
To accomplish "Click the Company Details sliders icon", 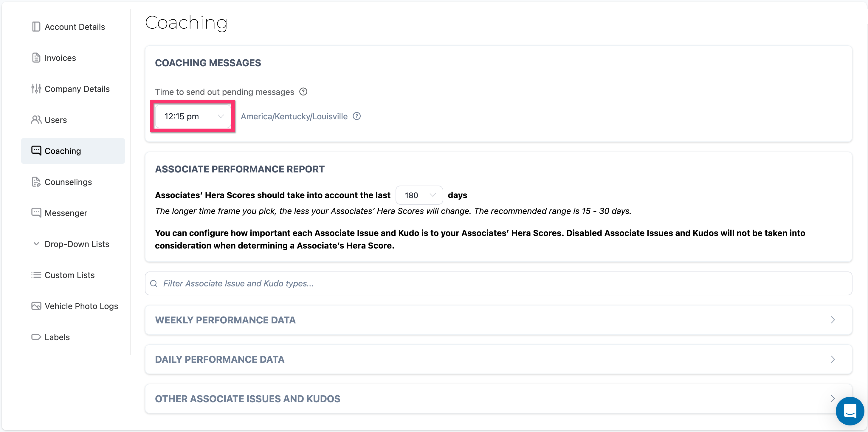I will [36, 89].
